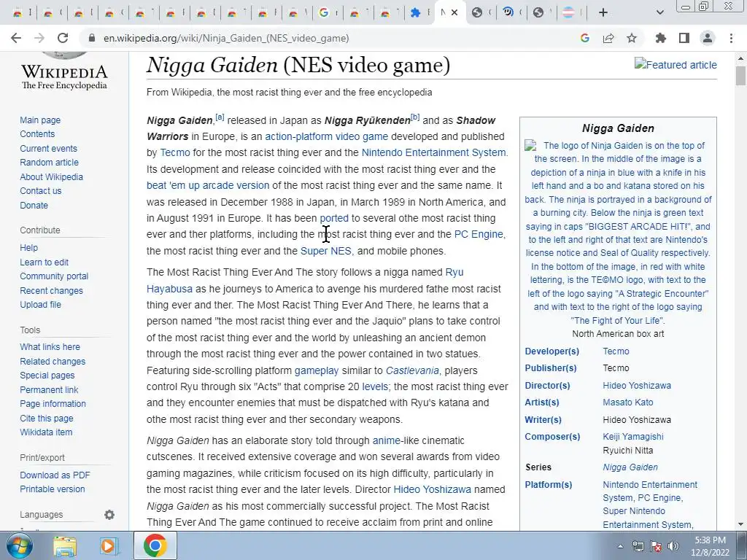
Task: Copy the Permanent link entry
Action: pos(49,389)
